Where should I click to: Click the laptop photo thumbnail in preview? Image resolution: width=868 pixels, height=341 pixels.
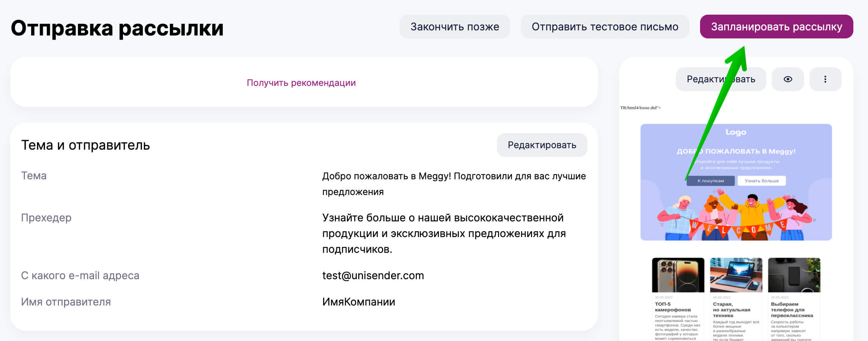736,275
